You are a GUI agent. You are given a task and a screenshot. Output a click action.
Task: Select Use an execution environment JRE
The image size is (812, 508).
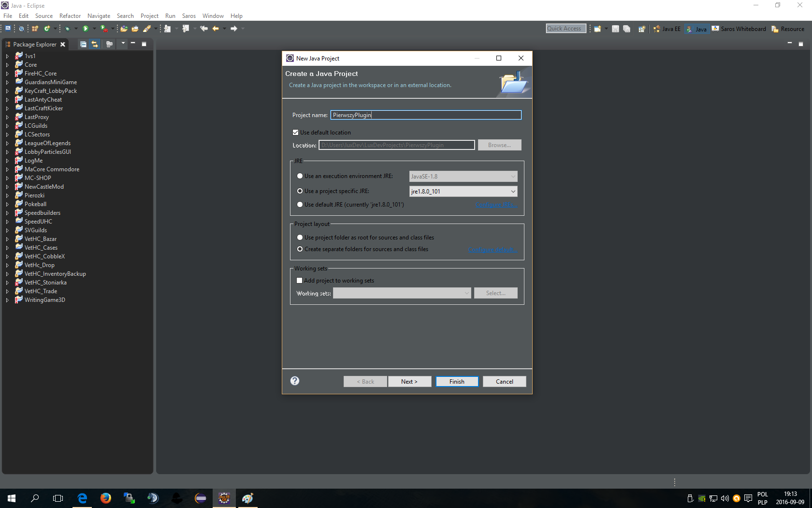pos(300,176)
